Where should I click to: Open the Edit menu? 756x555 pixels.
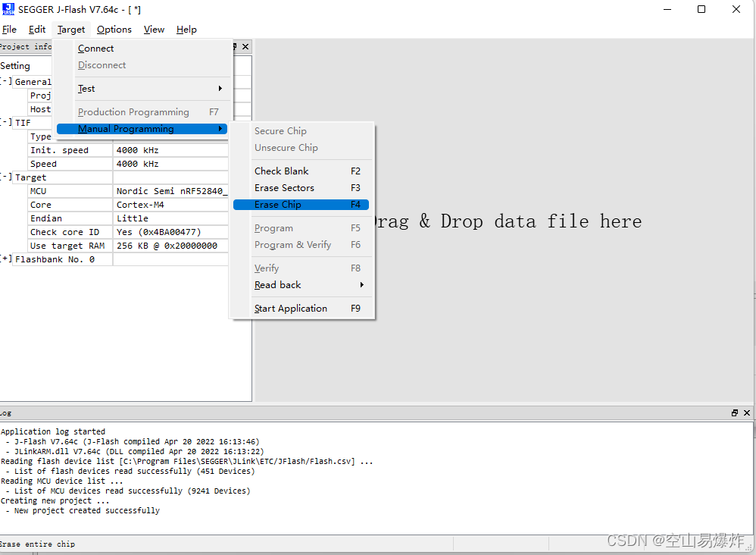[x=37, y=30]
